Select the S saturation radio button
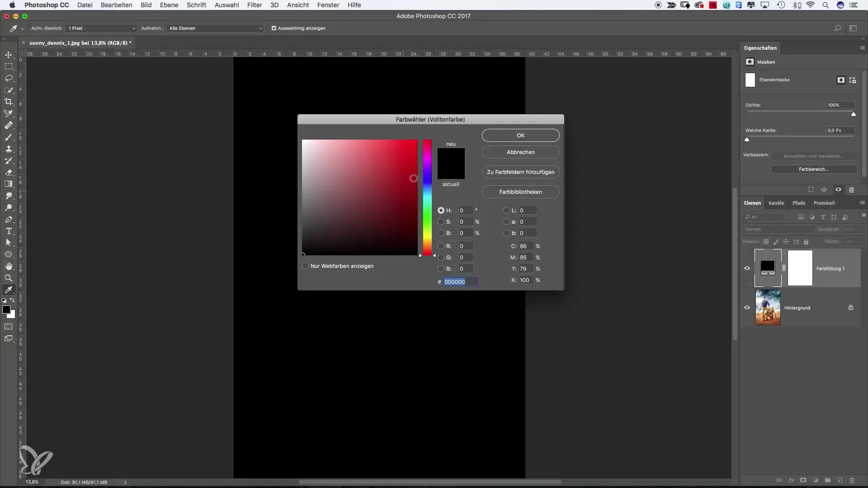 (441, 222)
